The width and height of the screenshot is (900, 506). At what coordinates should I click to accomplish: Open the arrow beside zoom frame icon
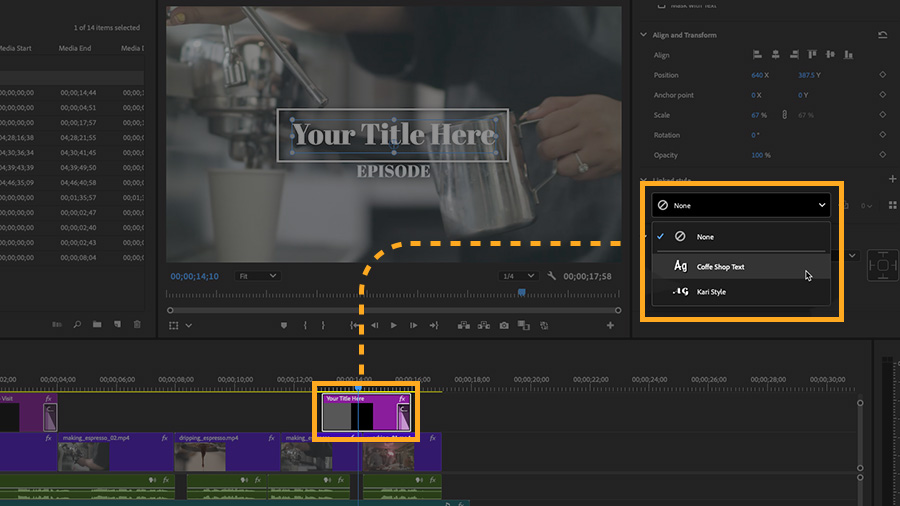coord(188,326)
